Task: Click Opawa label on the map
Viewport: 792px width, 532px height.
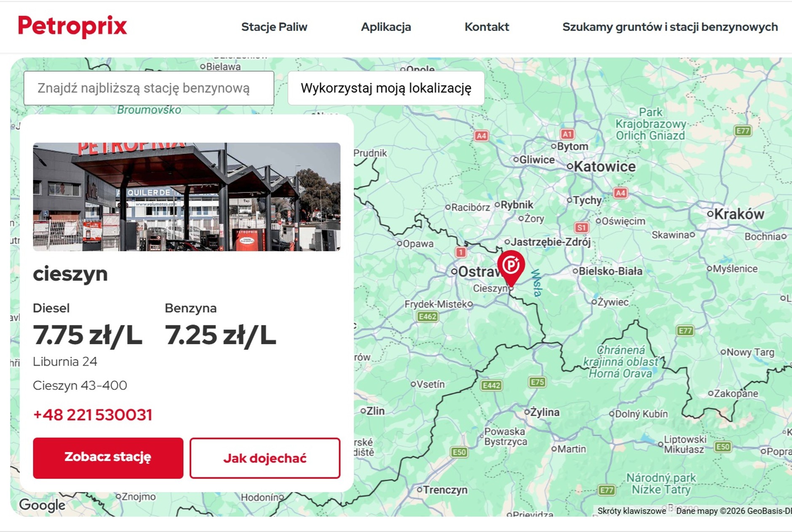Action: coord(418,244)
